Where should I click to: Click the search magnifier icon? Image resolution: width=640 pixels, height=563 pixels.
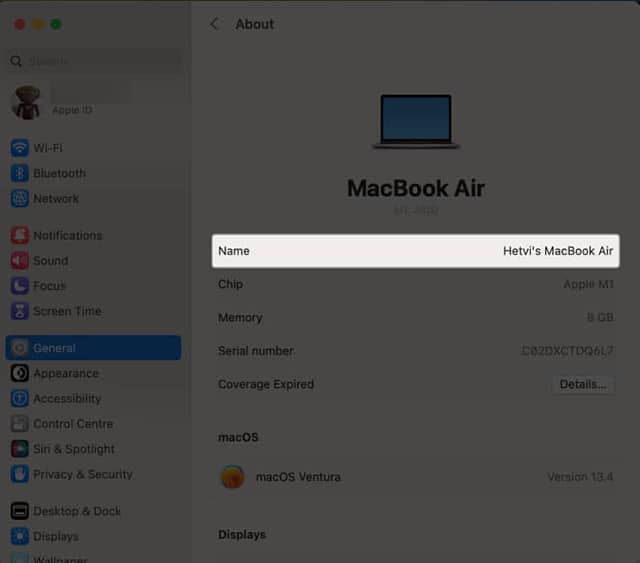point(16,61)
